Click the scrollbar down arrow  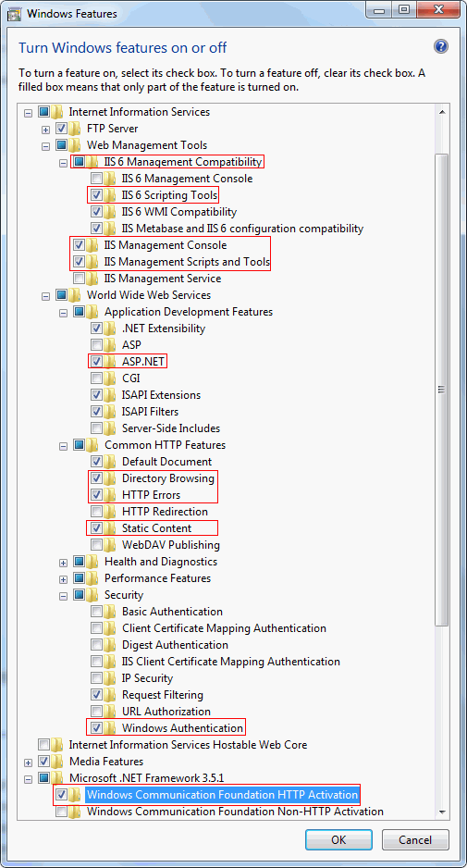(x=441, y=812)
